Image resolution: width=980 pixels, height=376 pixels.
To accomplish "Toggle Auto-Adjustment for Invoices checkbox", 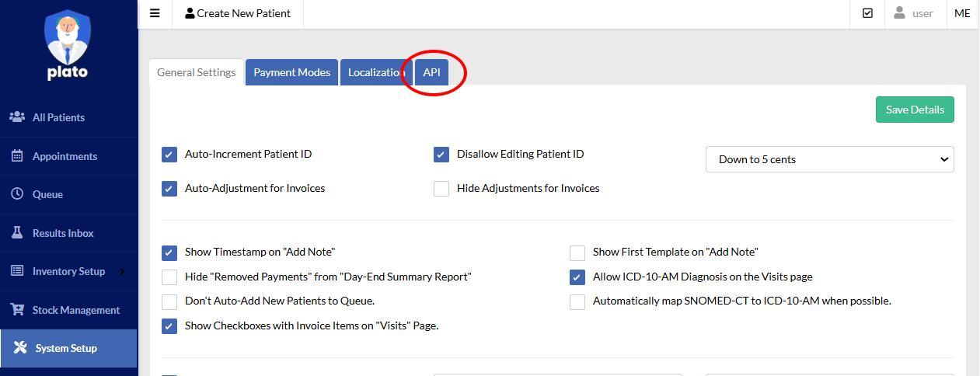I will [x=169, y=189].
